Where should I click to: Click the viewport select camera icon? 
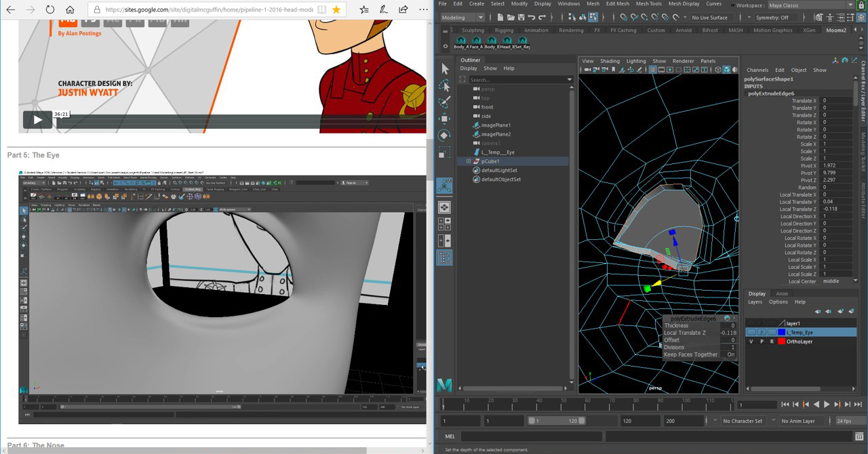(586, 70)
